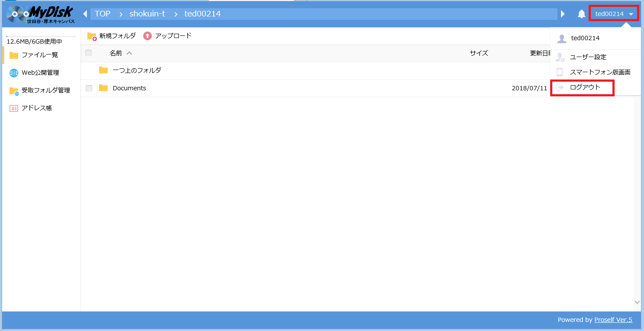Sort by the 名前 column header
644x331 pixels.
click(116, 53)
